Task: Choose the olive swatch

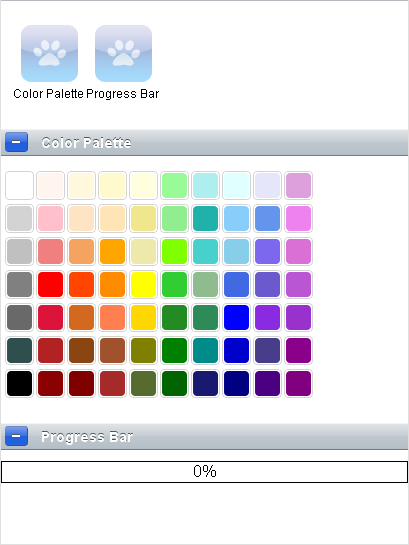Action: [144, 350]
